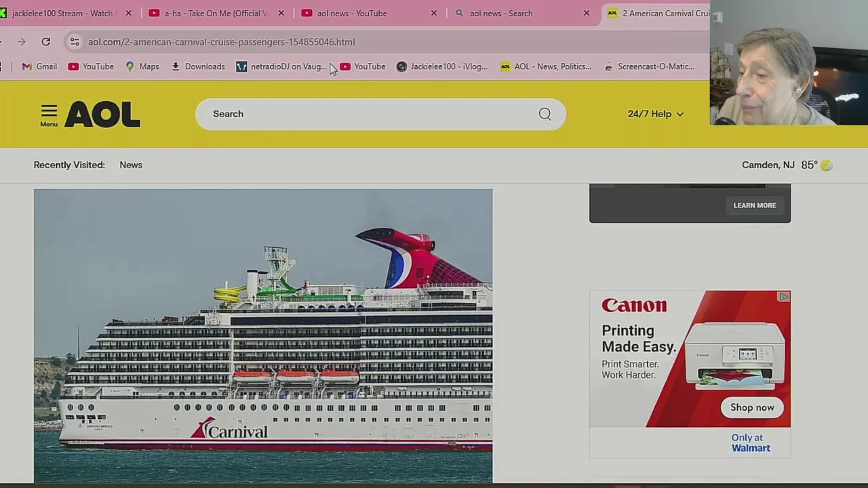Click Shop now on Canon ad
This screenshot has height=488, width=868.
coord(752,407)
